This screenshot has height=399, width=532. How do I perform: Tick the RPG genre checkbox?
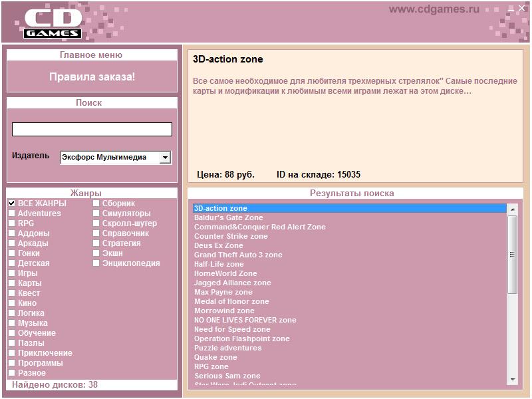point(12,223)
